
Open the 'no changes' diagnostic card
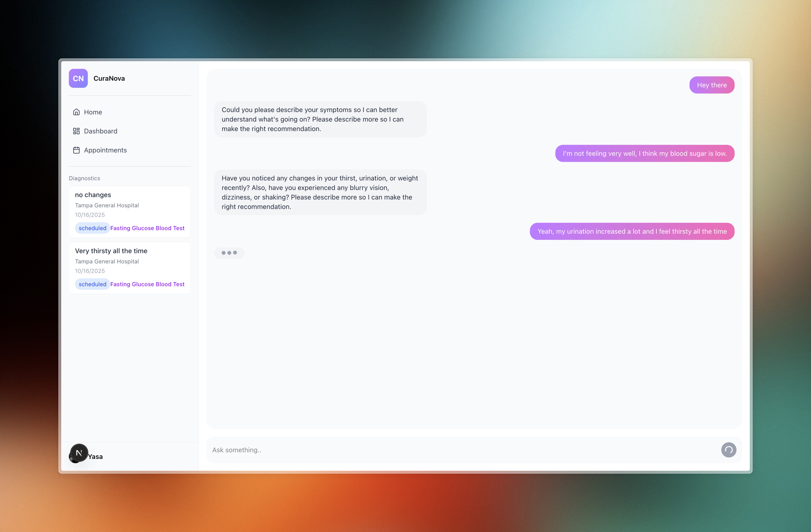[x=129, y=204]
